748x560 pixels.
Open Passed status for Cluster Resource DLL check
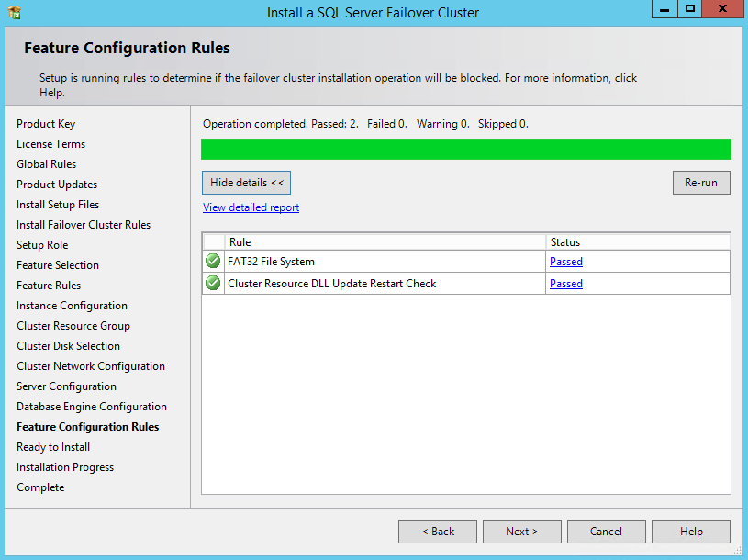tap(565, 284)
